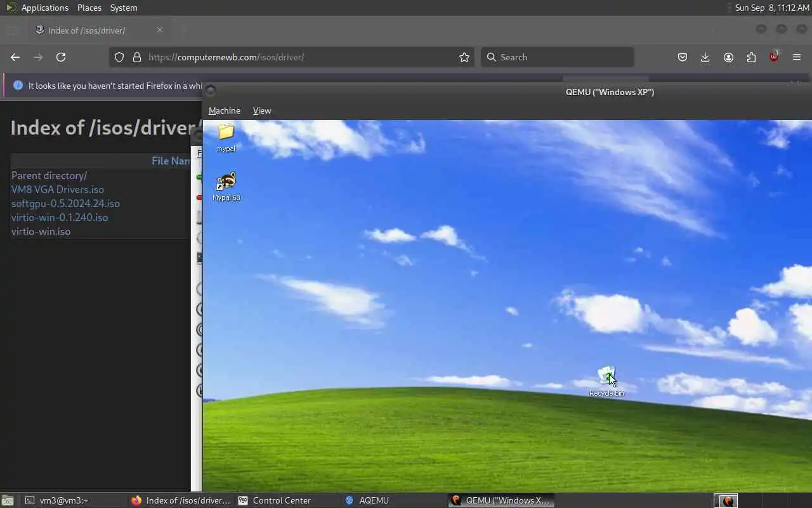Select the Index of /isos/driver/ browser tab
Viewport: 812px width, 508px height.
coord(99,30)
